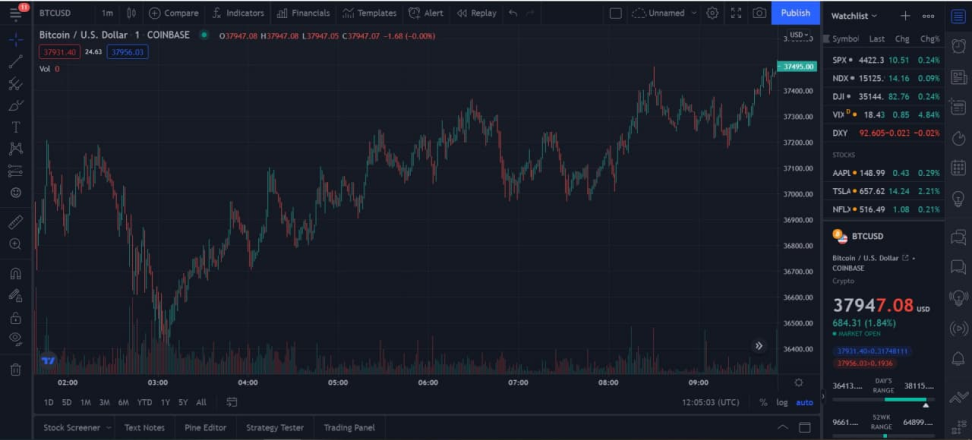972x440 pixels.
Task: Open the Indicators dialog
Action: tap(238, 13)
